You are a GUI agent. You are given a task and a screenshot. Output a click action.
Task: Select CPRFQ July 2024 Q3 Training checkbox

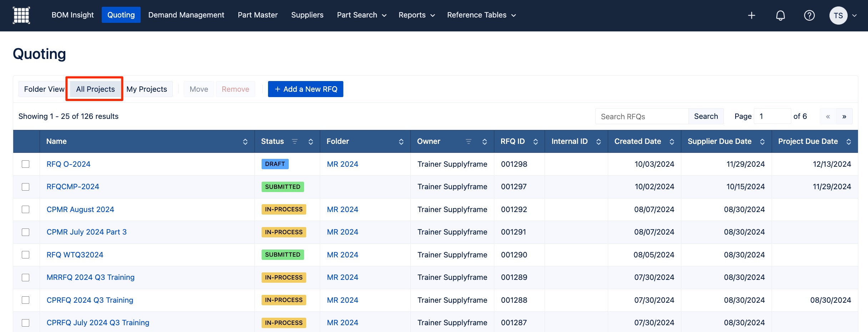click(26, 323)
